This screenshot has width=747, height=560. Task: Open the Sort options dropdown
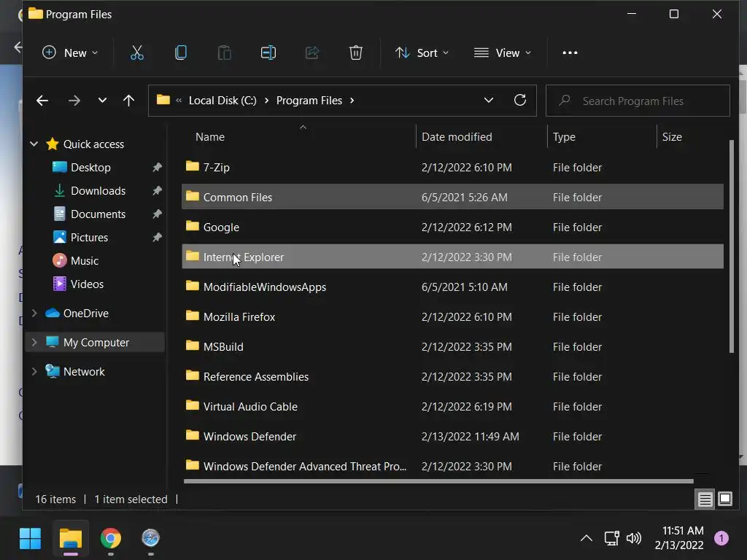click(x=422, y=52)
